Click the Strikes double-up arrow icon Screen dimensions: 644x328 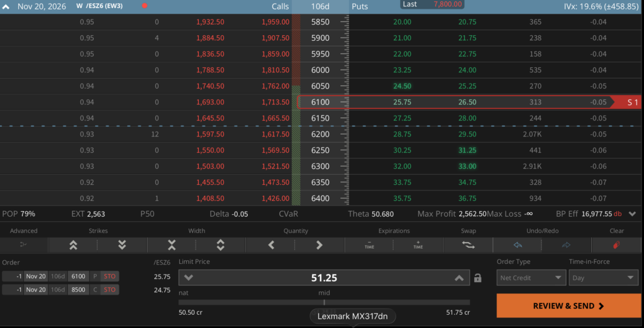pyautogui.click(x=73, y=245)
